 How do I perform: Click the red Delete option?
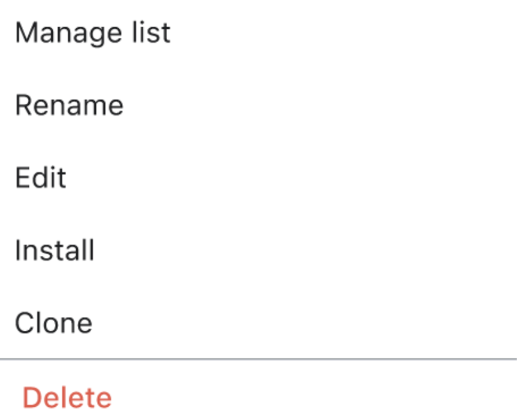(x=67, y=397)
